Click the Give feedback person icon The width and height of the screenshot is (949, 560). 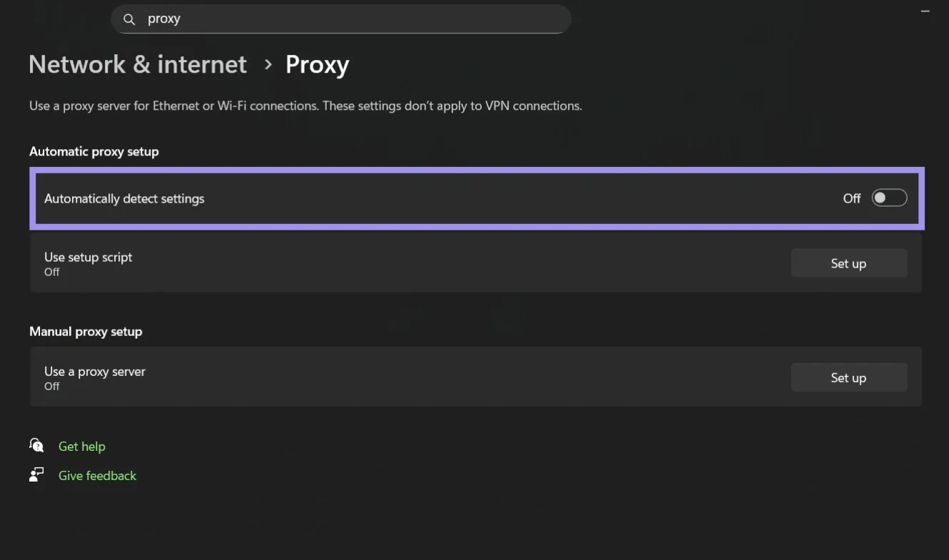coord(36,474)
